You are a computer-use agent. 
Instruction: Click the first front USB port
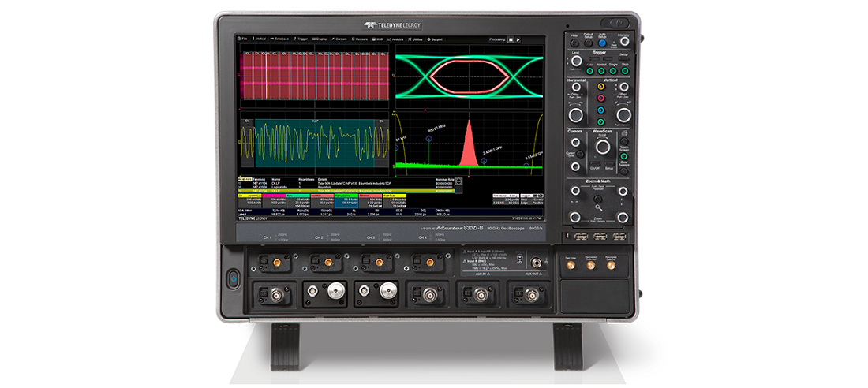click(581, 237)
